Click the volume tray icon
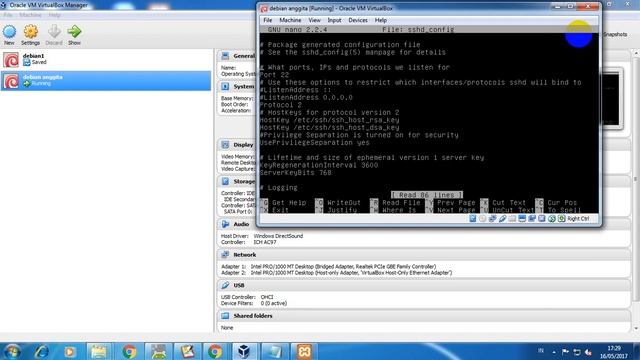The width and height of the screenshot is (640, 360). coord(588,351)
